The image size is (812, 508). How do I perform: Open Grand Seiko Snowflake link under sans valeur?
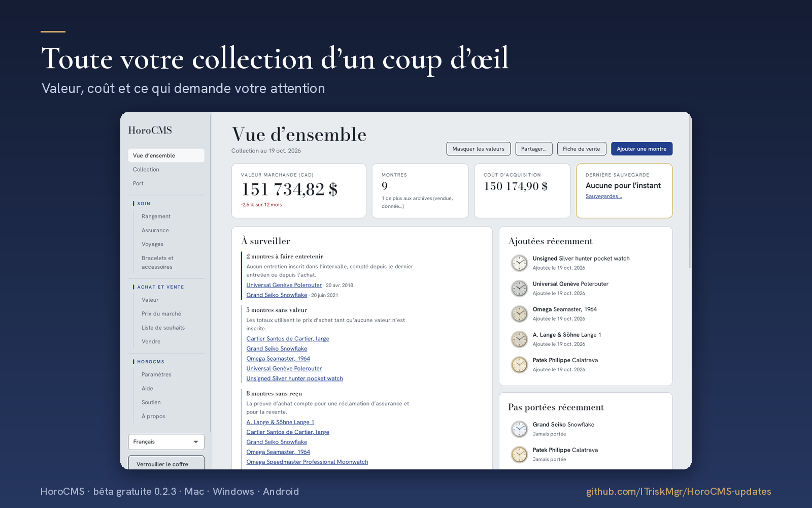pyautogui.click(x=277, y=348)
